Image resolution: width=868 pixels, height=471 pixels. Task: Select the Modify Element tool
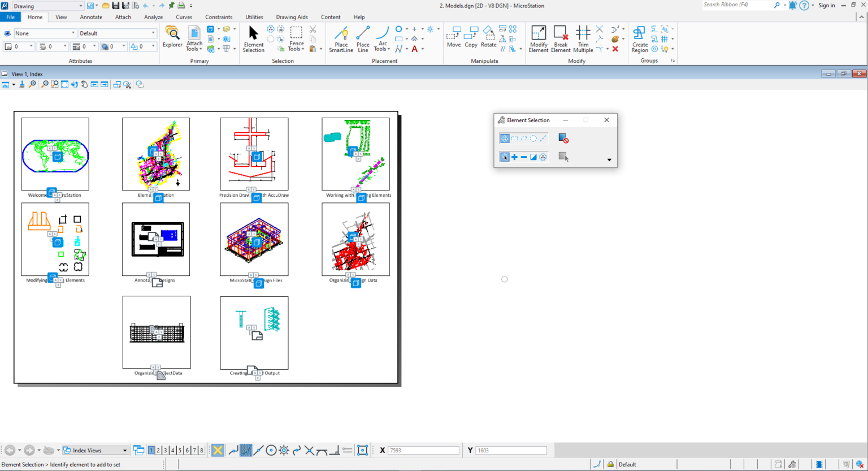539,39
